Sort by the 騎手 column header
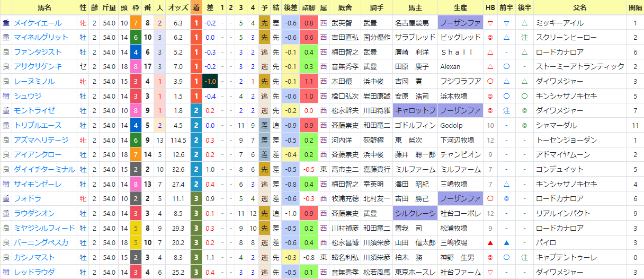 point(376,8)
